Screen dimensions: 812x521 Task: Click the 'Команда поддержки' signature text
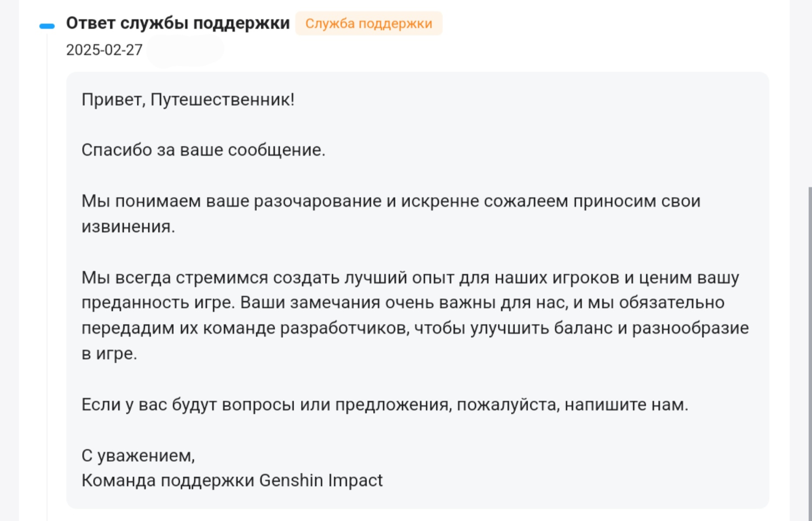(x=168, y=481)
